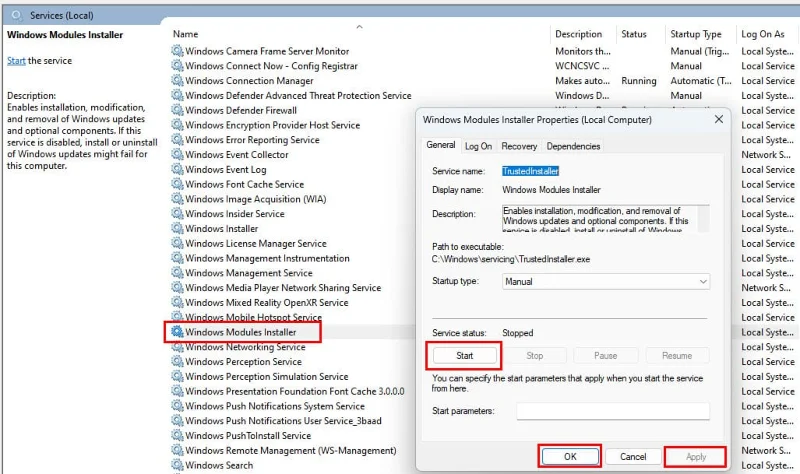The image size is (800, 474).
Task: Click gear icon beside Windows Insider Service
Action: click(177, 214)
